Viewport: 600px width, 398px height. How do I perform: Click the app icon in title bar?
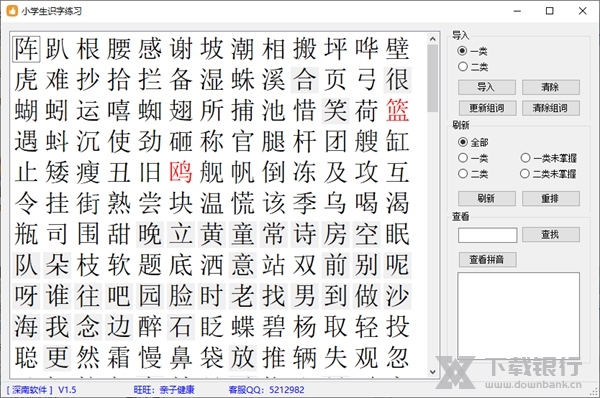(12, 11)
